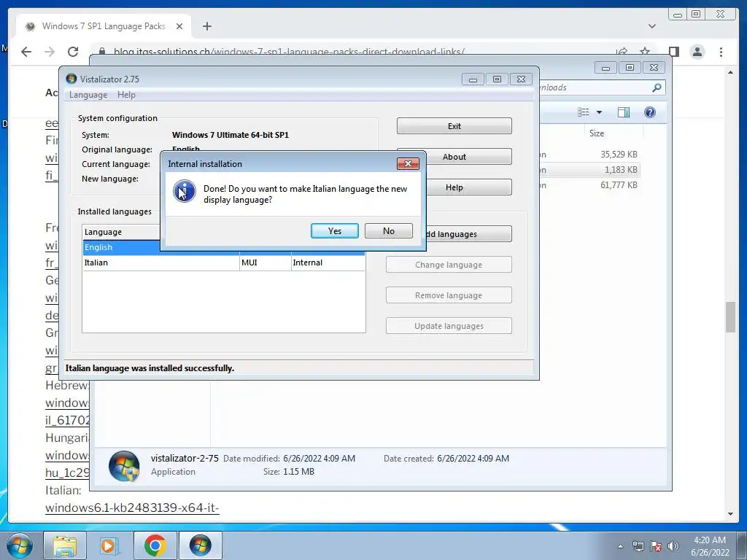Click the Chrome page scrollbar thumb

click(x=730, y=317)
